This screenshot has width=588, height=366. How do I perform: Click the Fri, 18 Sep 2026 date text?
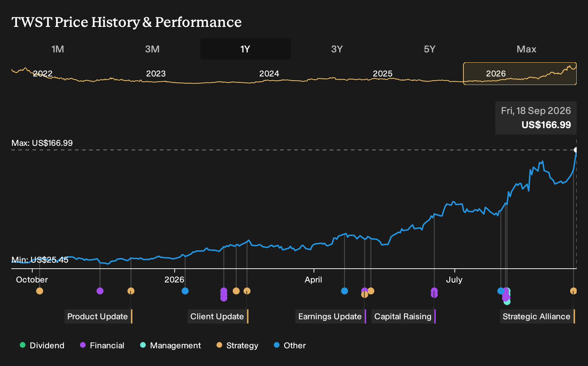[536, 111]
